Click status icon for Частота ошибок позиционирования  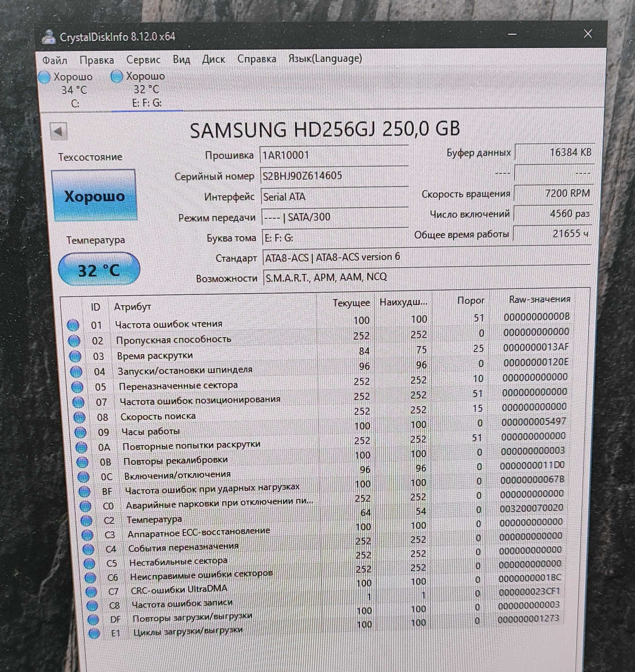pyautogui.click(x=78, y=402)
